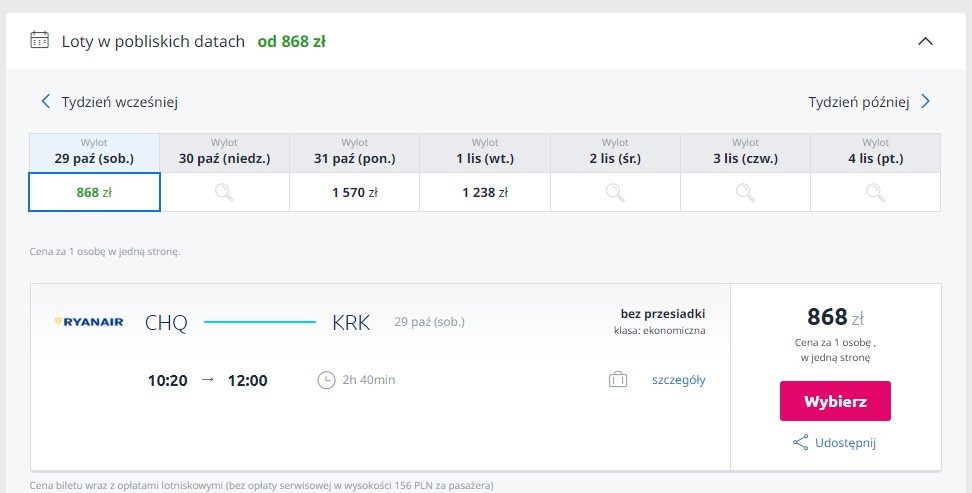Select the 1 lis (wt.) date tab
The image size is (972, 493).
485,153
